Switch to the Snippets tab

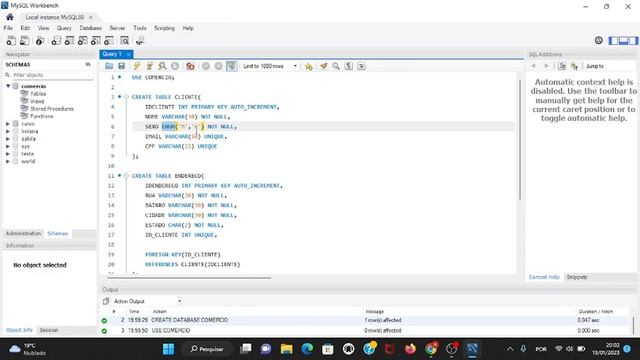577,277
